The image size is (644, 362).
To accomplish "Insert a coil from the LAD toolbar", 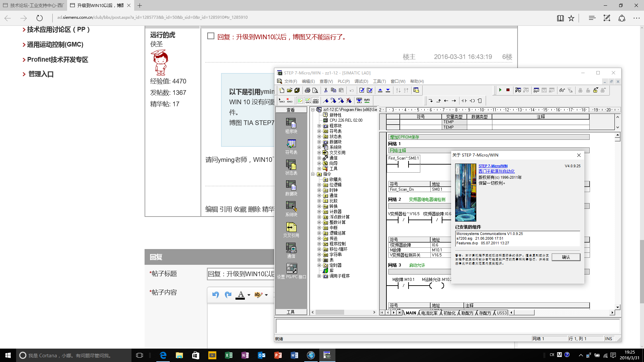I will point(472,101).
